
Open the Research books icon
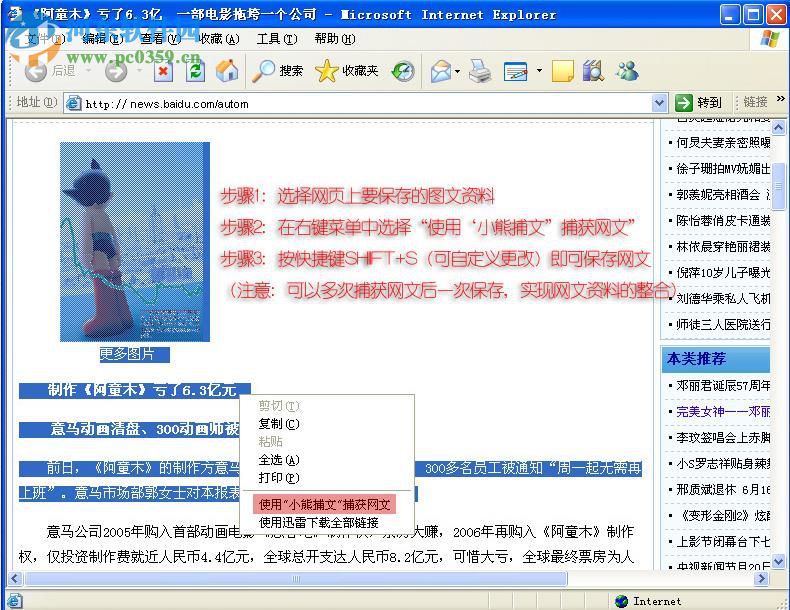tap(593, 71)
